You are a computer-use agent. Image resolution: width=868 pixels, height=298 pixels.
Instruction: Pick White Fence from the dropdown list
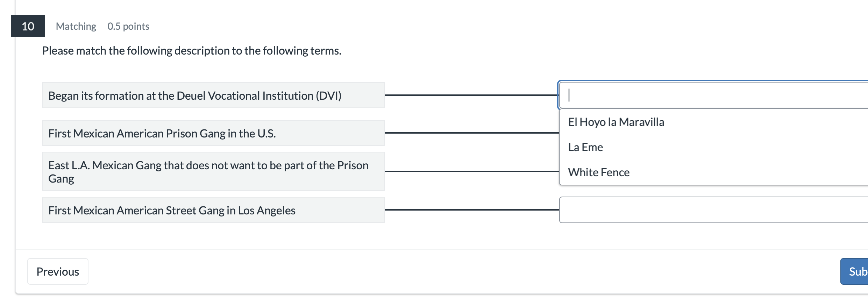pyautogui.click(x=599, y=172)
